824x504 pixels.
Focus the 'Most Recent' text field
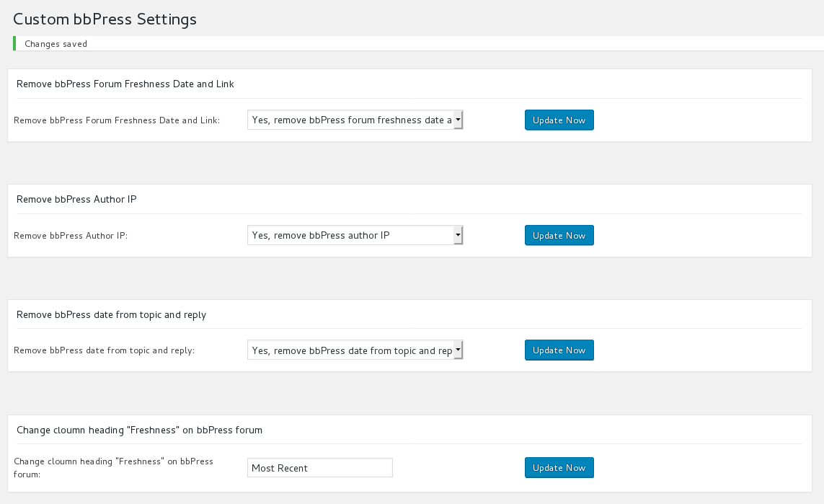point(319,468)
